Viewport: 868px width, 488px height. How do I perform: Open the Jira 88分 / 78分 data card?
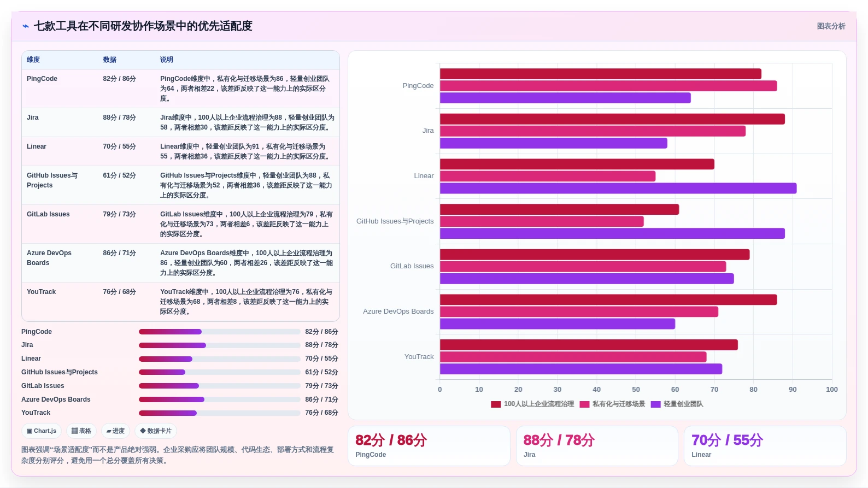coord(597,446)
